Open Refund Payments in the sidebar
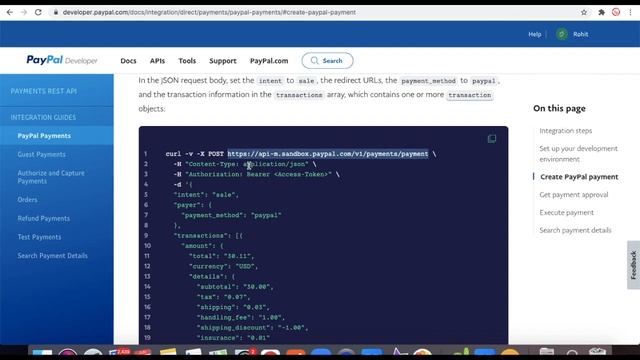 pyautogui.click(x=44, y=218)
